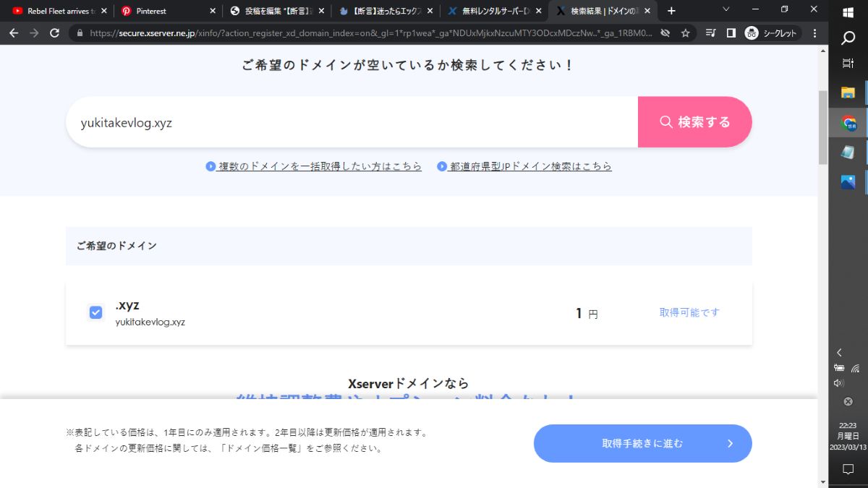868x488 pixels.
Task: Click the ご希望のドメイン section header
Action: [x=409, y=246]
